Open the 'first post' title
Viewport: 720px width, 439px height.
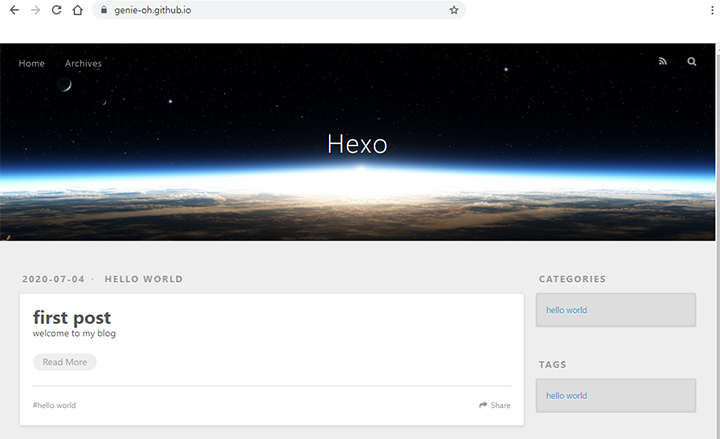pos(72,317)
